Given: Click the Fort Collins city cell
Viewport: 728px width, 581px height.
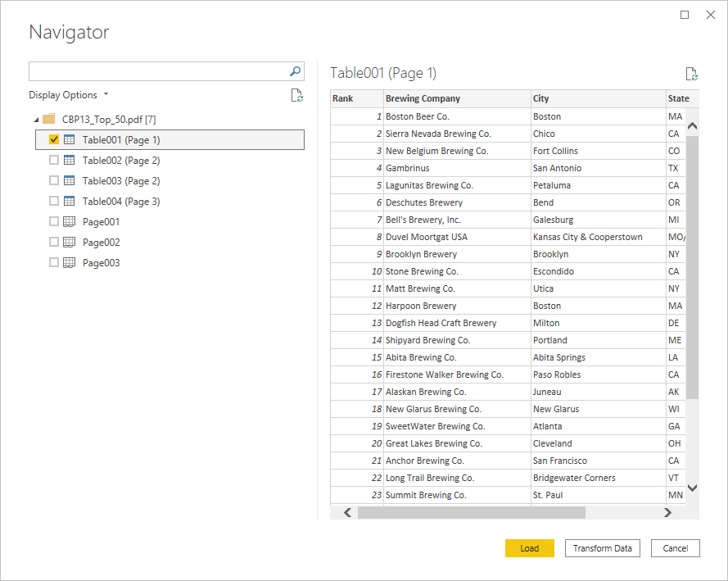Looking at the screenshot, I should point(599,151).
